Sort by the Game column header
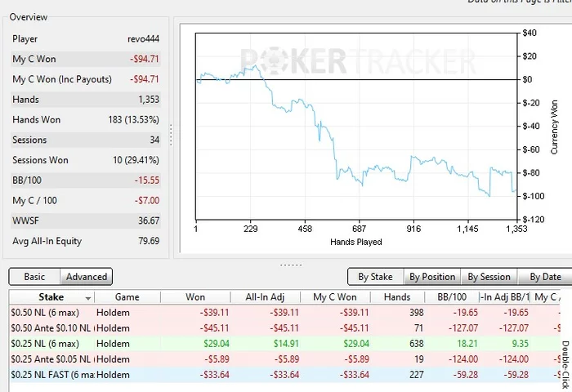 127,297
